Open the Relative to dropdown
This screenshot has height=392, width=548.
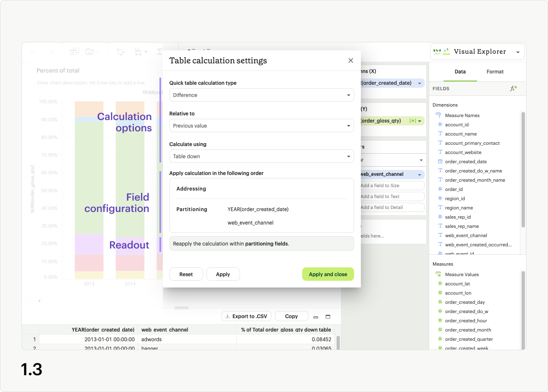tap(261, 126)
